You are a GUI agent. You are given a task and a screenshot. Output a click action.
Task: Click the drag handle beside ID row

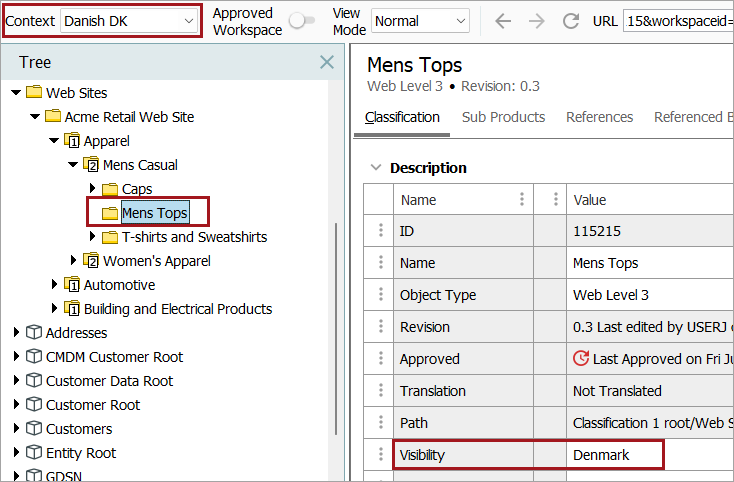380,231
